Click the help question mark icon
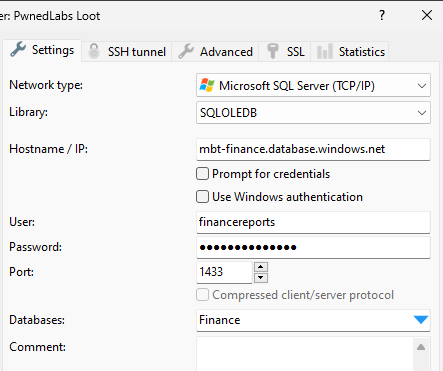The height and width of the screenshot is (371, 443). coord(382,15)
